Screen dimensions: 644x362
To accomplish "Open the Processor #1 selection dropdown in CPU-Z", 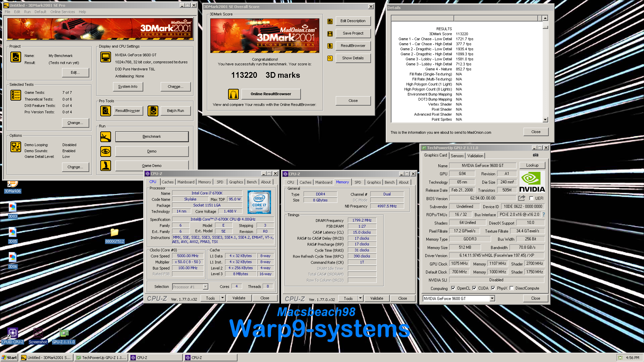I will tap(205, 287).
